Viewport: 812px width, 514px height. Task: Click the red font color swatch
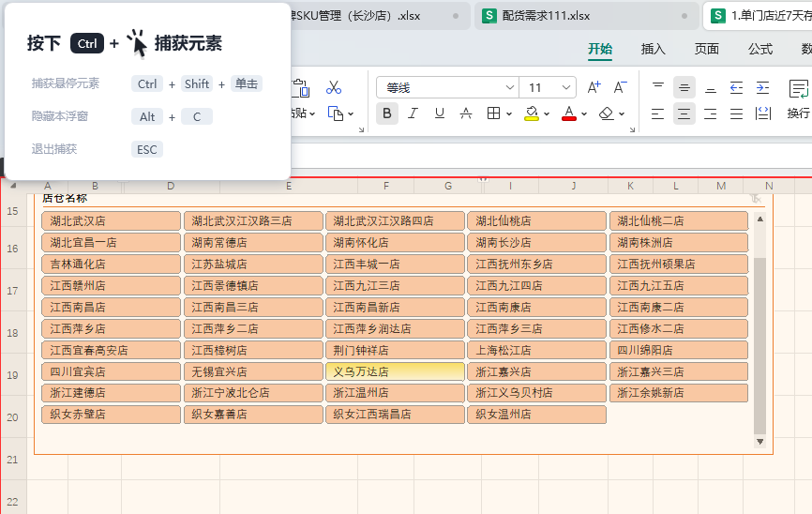[568, 113]
